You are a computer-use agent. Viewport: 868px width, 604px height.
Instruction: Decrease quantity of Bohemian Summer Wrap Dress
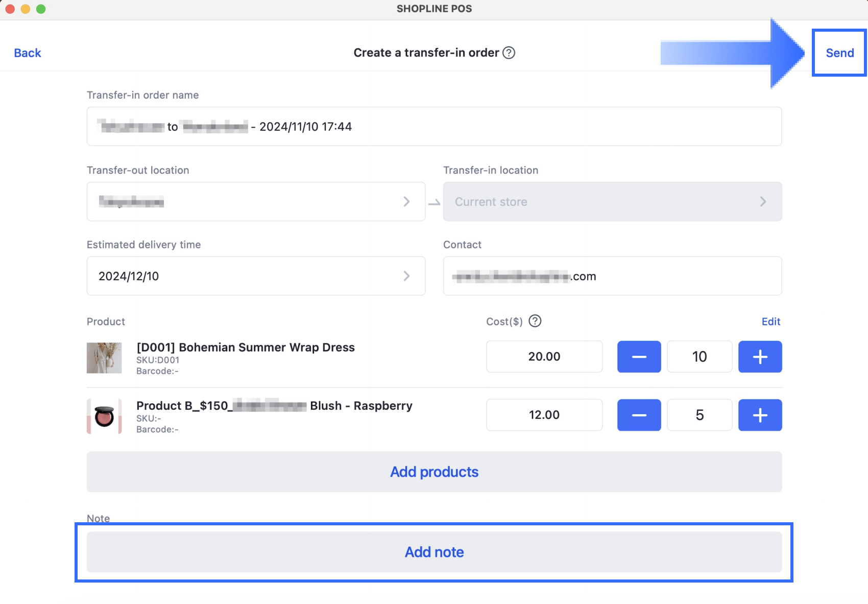[x=639, y=357]
